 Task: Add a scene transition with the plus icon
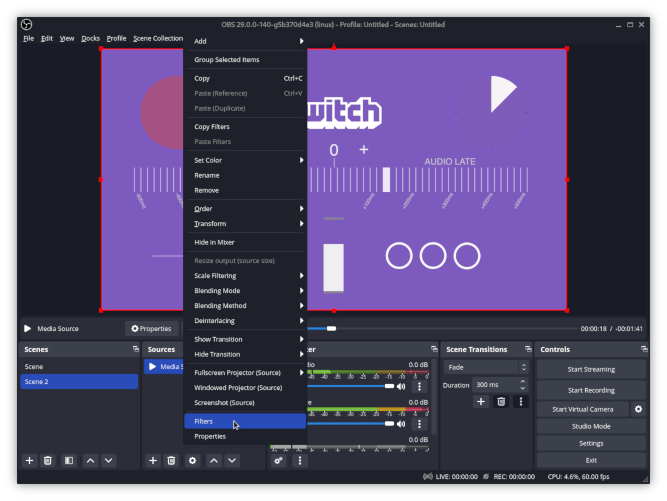point(481,401)
